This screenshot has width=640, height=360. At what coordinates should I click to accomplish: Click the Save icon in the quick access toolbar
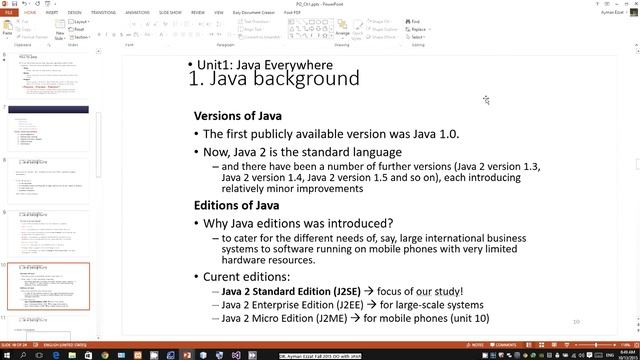[15, 4]
